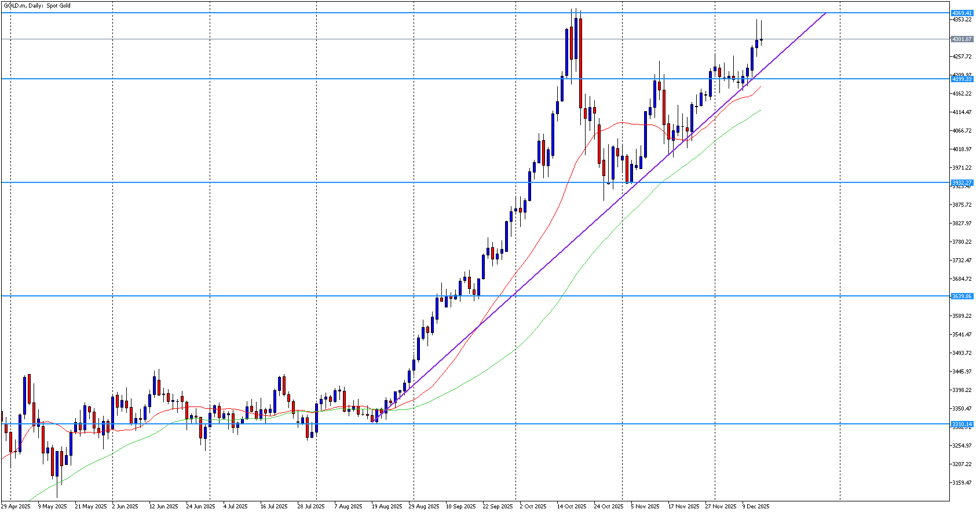
Task: Click the 5 Nov 2025 date label
Action: 645,507
